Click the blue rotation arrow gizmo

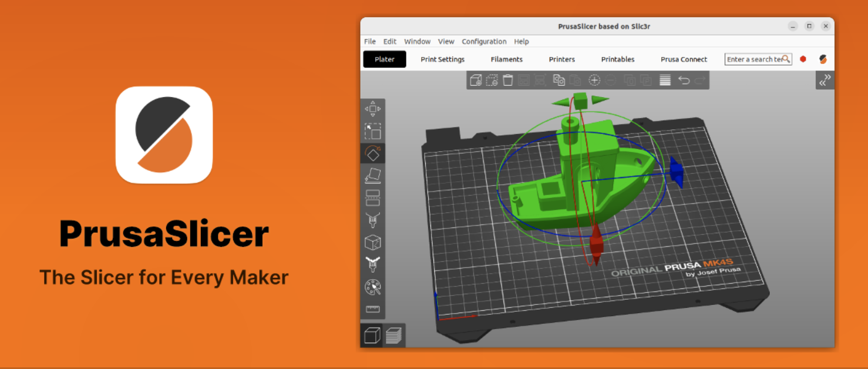click(676, 172)
